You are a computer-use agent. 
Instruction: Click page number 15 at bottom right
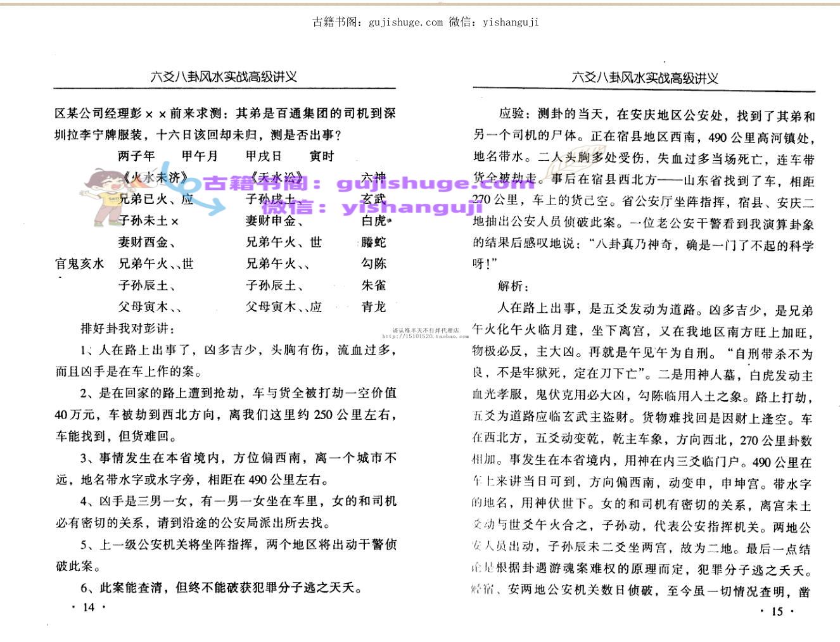coord(776,611)
